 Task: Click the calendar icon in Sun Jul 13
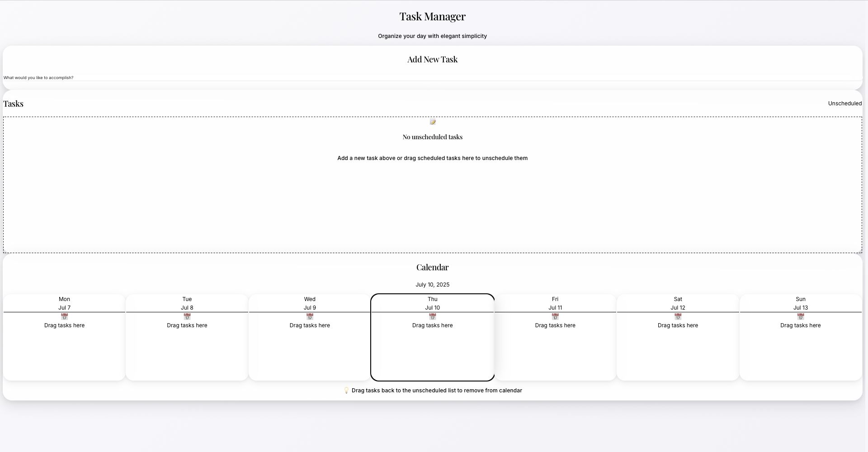801,317
